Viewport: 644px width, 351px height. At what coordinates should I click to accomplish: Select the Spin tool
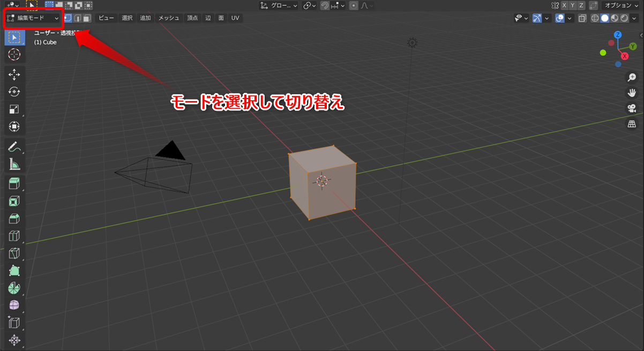[14, 288]
